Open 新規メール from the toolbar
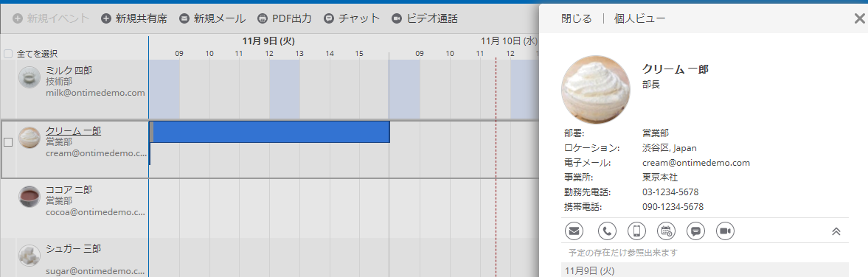The width and height of the screenshot is (868, 277). click(x=212, y=18)
